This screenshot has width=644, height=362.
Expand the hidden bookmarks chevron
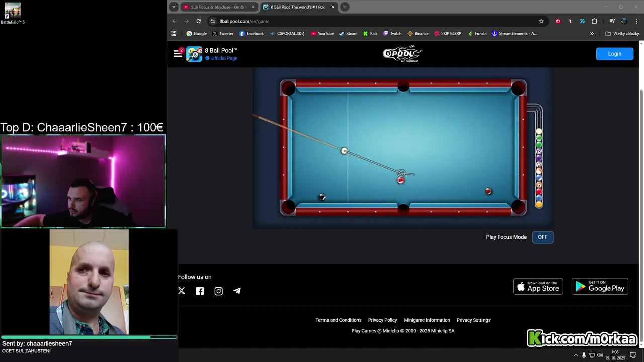592,34
